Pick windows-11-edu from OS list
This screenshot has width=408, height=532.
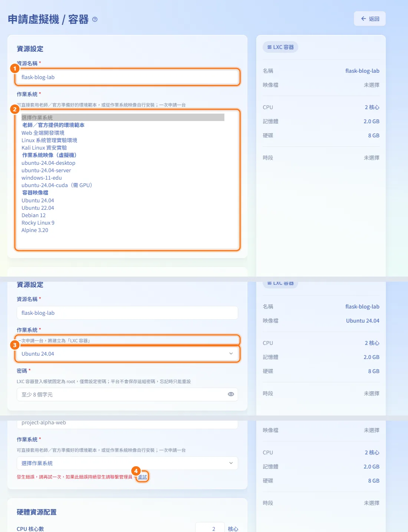coord(42,178)
